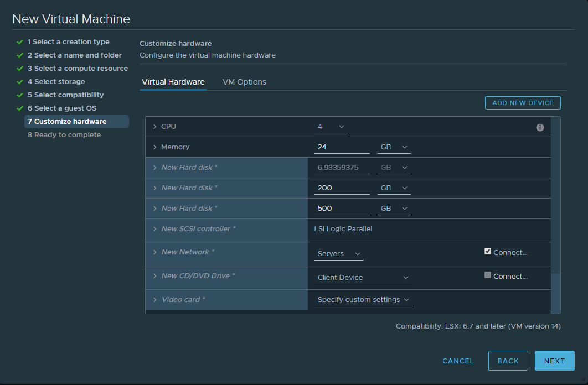Switch to the VM Options tab
Image resolution: width=588 pixels, height=385 pixels.
point(244,82)
